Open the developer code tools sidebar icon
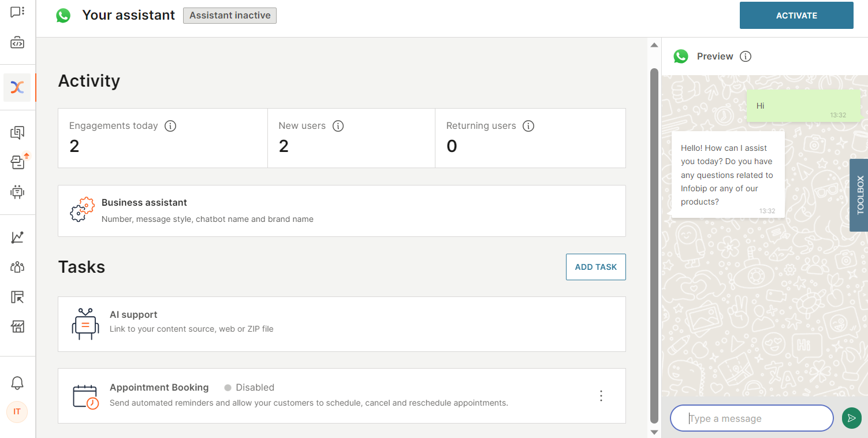Screen dimensions: 868x438 pyautogui.click(x=17, y=43)
